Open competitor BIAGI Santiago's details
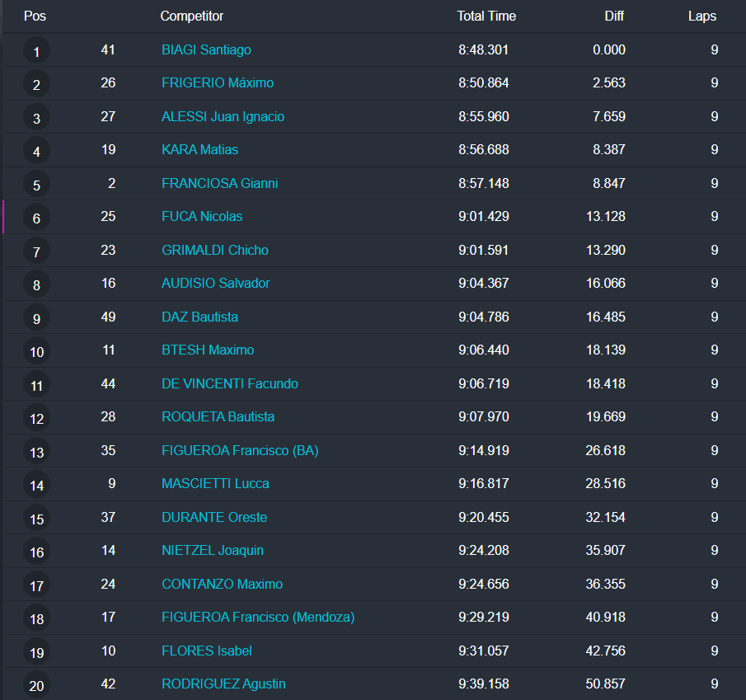Screen dimensions: 746x700 [x=206, y=49]
